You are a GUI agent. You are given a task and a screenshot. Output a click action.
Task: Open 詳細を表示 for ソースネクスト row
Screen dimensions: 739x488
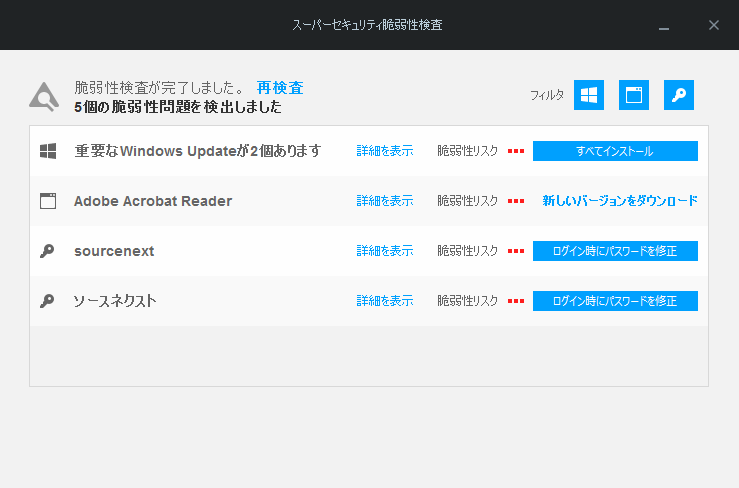[x=385, y=301]
